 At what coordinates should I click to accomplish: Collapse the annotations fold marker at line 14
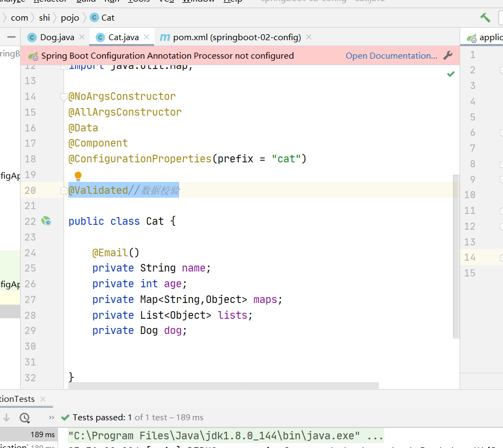(x=63, y=97)
